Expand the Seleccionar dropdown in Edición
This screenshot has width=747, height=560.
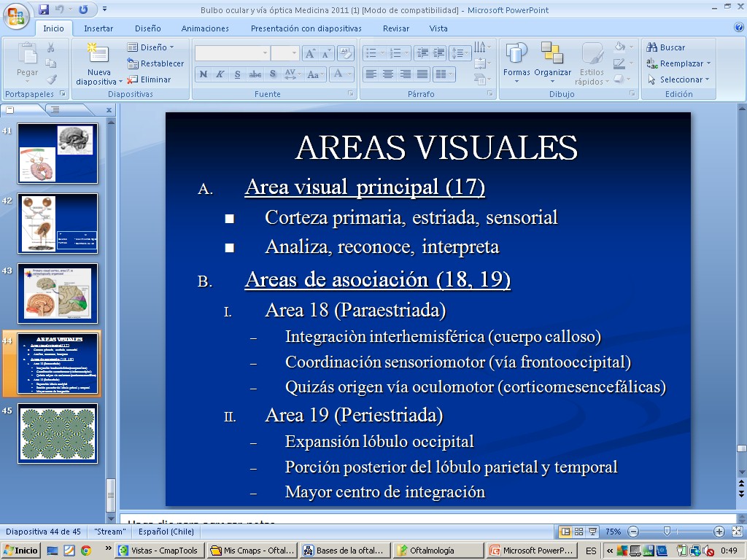click(x=680, y=79)
